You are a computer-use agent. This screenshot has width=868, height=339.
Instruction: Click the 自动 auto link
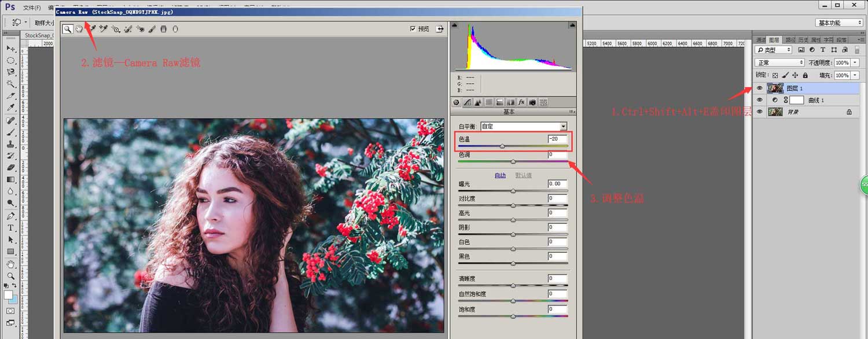(500, 175)
